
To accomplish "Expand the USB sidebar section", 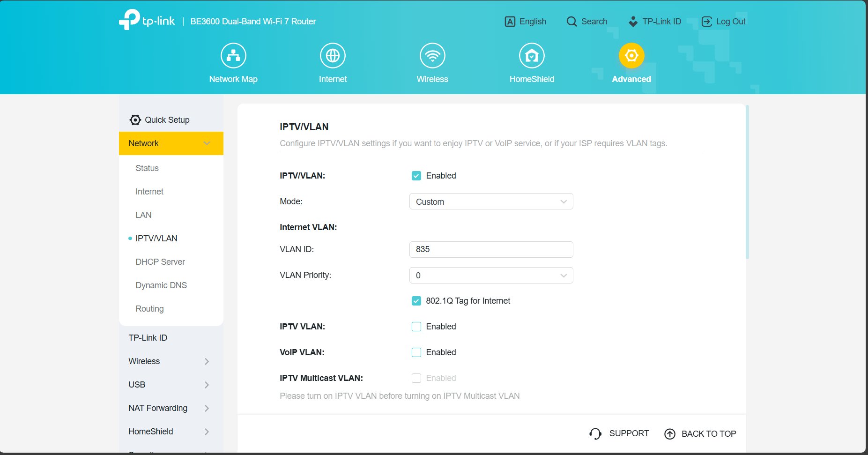I will 171,385.
